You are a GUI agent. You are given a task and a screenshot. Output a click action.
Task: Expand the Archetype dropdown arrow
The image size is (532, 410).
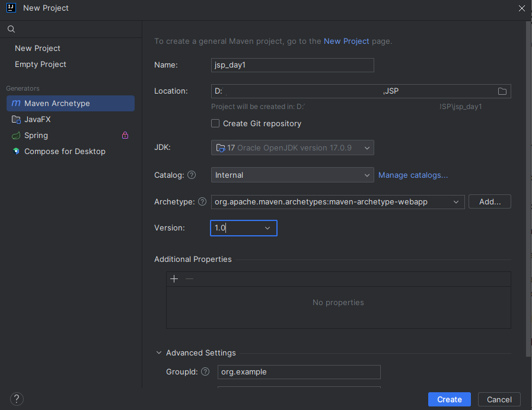tap(456, 202)
